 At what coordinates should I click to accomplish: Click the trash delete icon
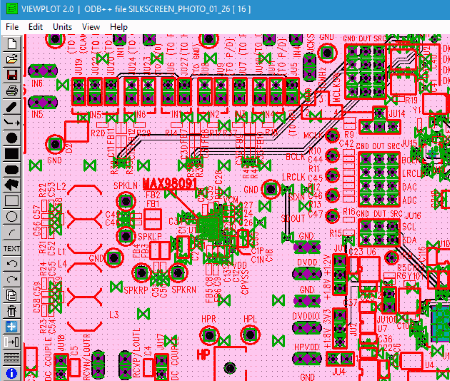pyautogui.click(x=12, y=311)
